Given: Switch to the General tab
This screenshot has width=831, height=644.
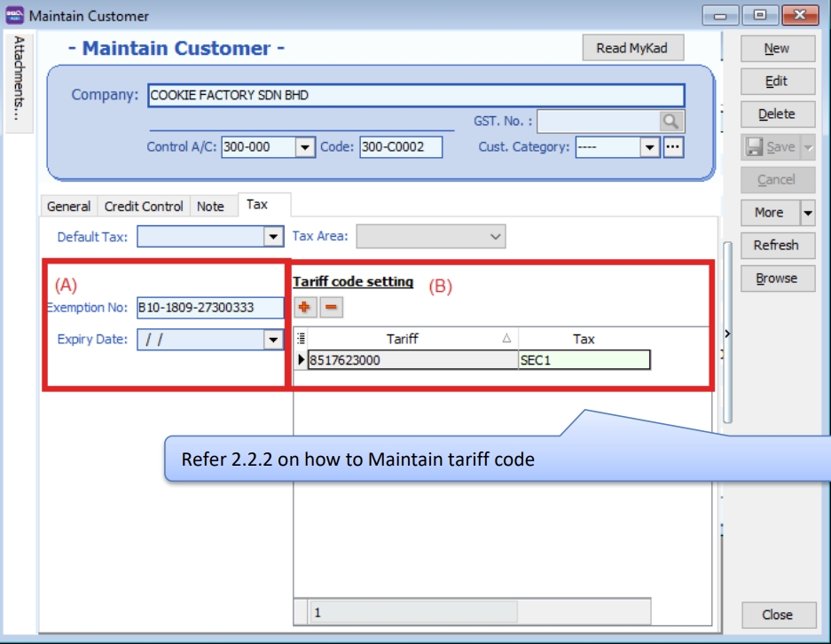Looking at the screenshot, I should [68, 206].
